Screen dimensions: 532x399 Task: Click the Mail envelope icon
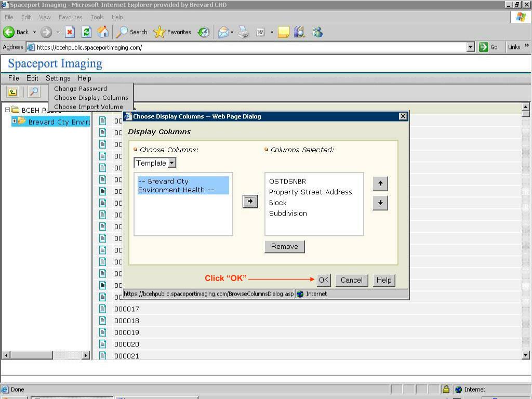(223, 32)
